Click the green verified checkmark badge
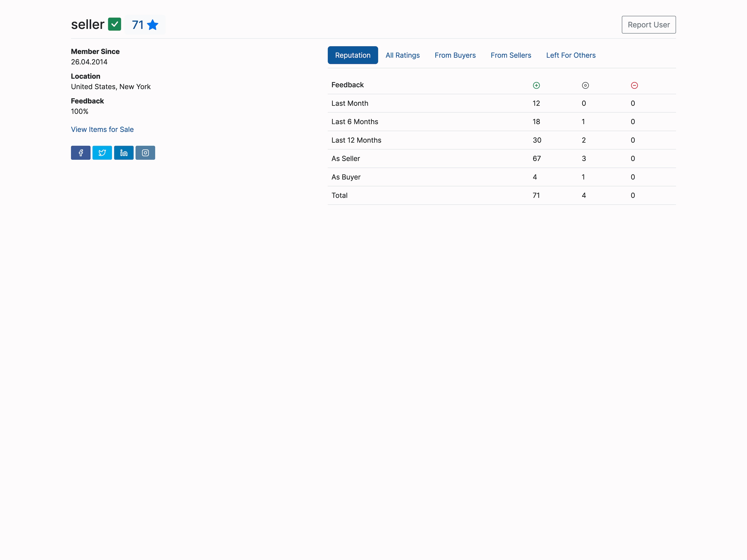 pyautogui.click(x=115, y=24)
